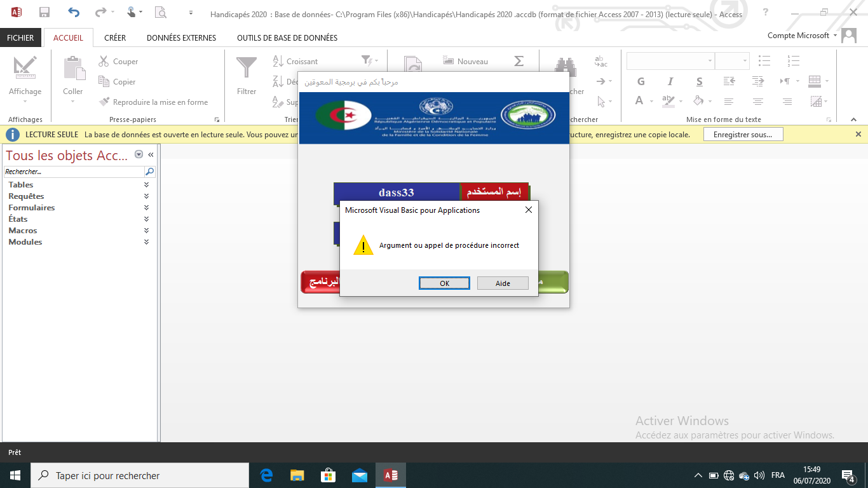Click the Filtrer funnel icon
868x488 pixels.
pos(247,68)
